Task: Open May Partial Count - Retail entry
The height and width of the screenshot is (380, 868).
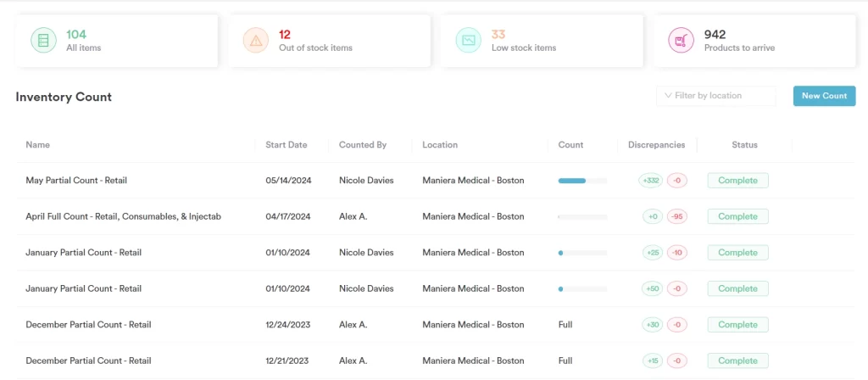Action: click(x=76, y=181)
